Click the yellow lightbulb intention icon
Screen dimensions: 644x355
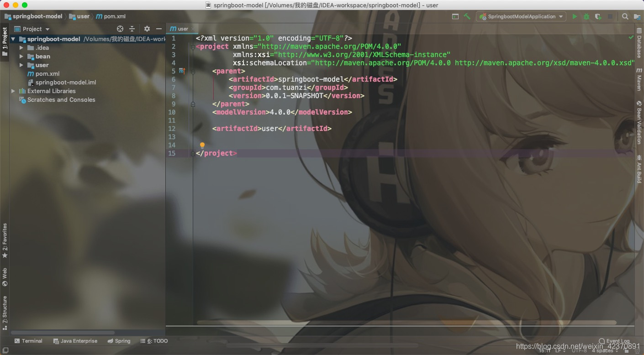point(202,146)
